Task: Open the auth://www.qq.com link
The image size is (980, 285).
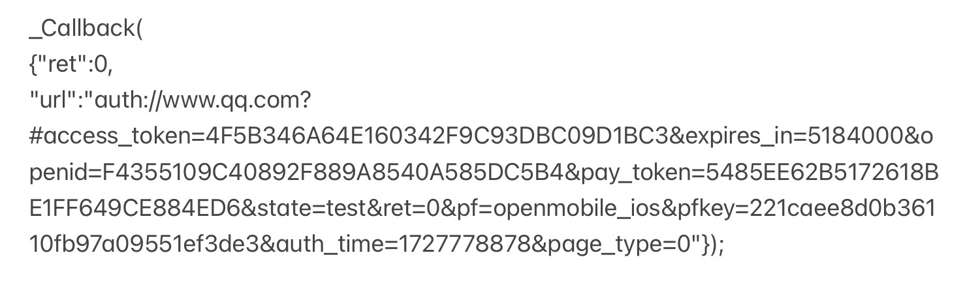Action: click(x=203, y=100)
